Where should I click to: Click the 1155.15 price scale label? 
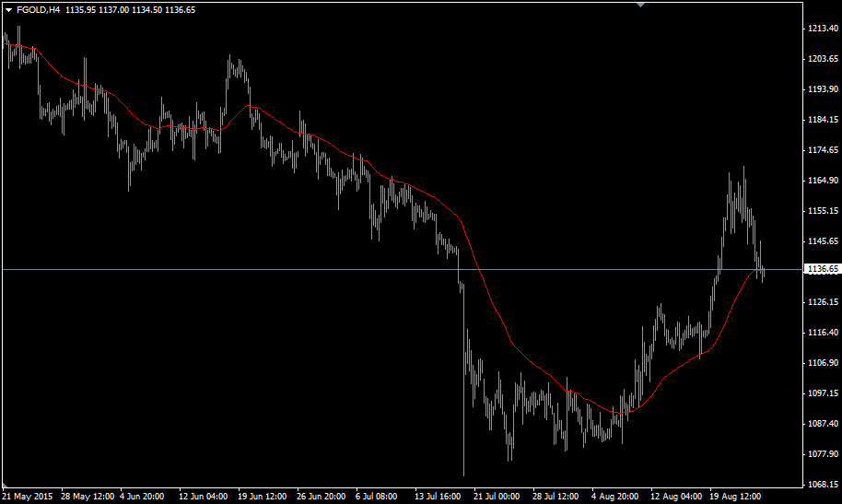[824, 211]
